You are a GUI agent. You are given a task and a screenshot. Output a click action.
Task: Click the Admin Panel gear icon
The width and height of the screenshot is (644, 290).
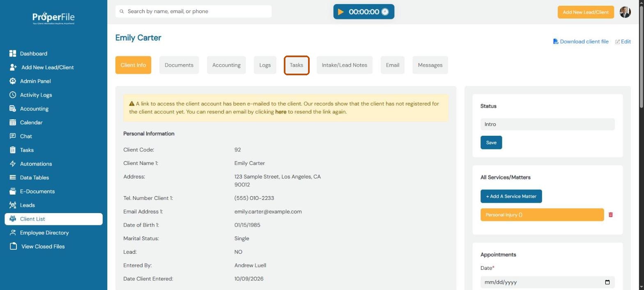point(13,81)
